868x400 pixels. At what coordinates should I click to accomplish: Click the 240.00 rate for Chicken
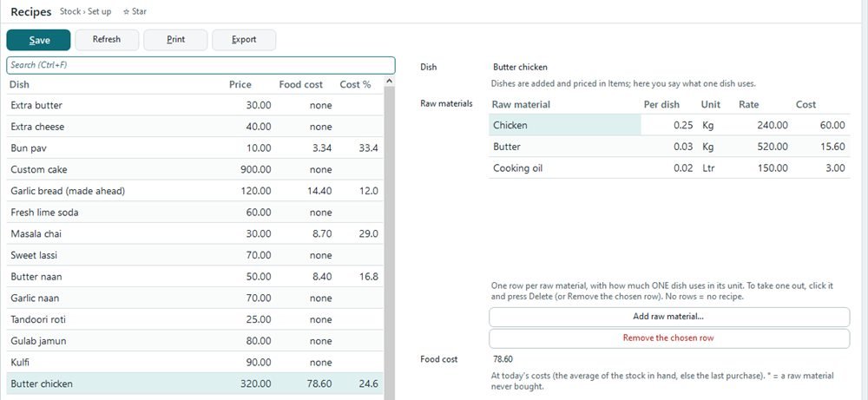(773, 125)
